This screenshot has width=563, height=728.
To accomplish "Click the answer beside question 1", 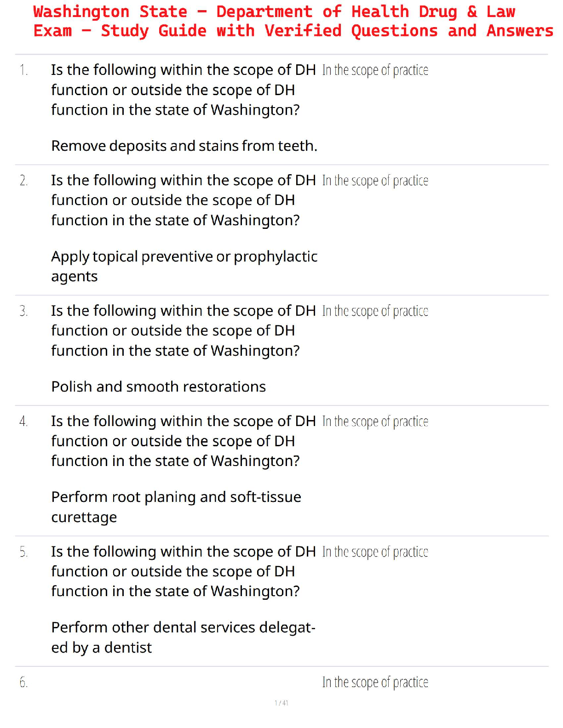I will (x=375, y=70).
